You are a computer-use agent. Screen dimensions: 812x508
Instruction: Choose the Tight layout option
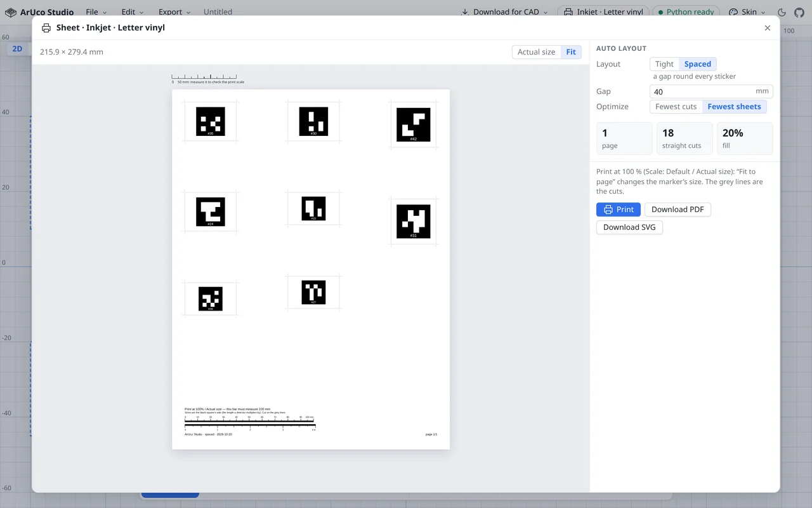664,64
